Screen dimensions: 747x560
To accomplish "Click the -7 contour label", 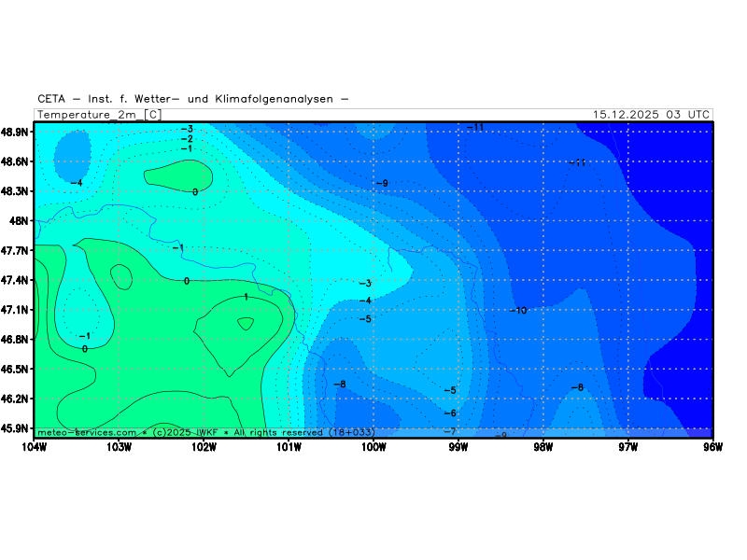I will point(449,430).
